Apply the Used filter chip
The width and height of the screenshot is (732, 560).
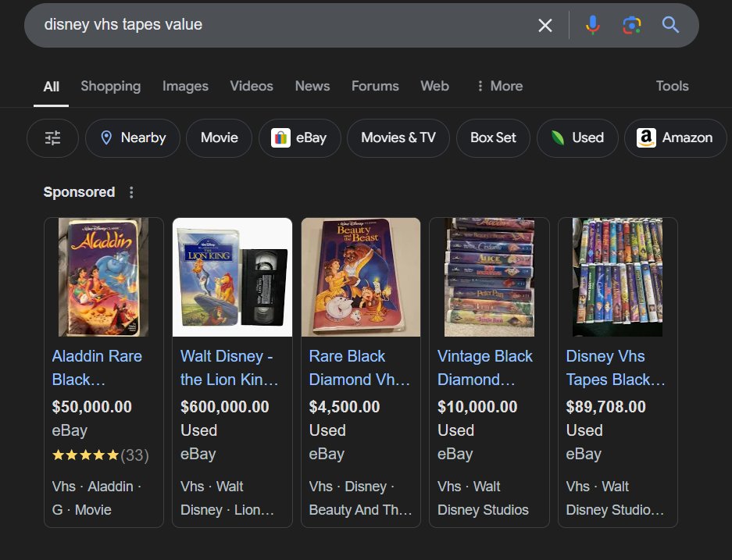tap(577, 138)
